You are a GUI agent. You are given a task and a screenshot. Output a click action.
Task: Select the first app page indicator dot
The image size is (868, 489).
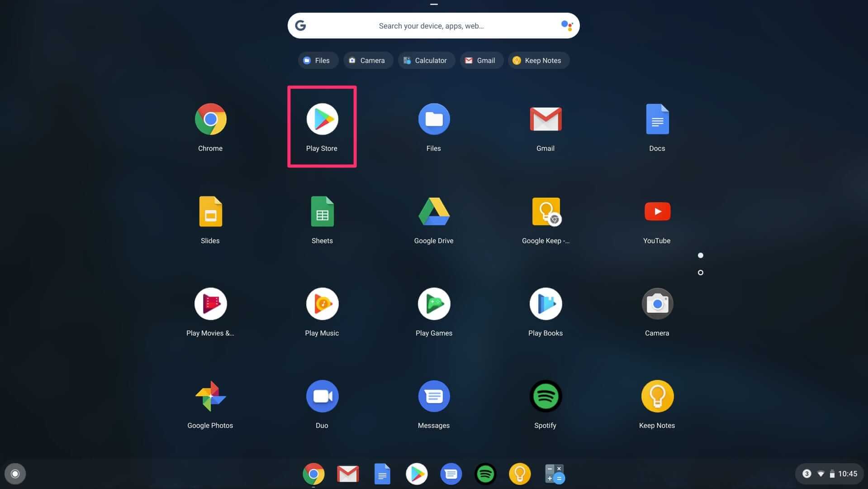[700, 255]
